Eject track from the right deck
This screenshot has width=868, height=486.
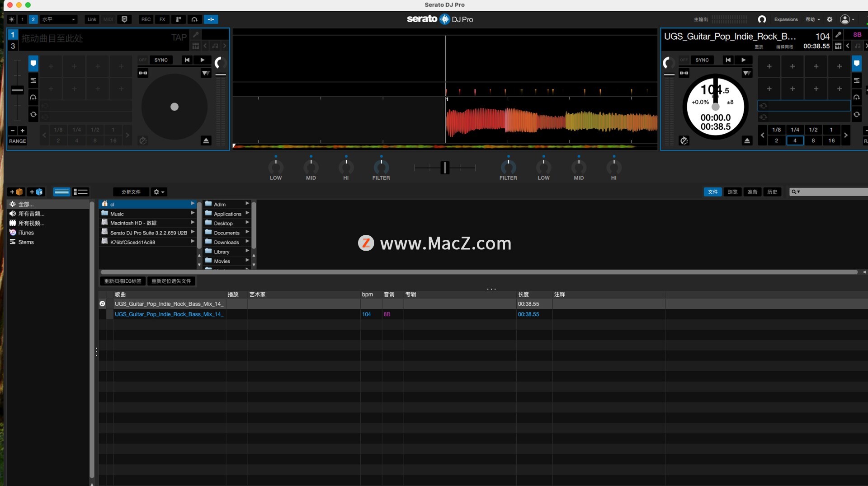(747, 141)
